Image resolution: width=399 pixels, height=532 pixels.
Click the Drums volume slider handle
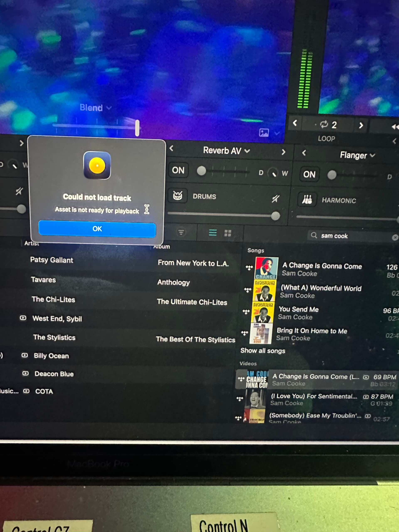click(275, 216)
